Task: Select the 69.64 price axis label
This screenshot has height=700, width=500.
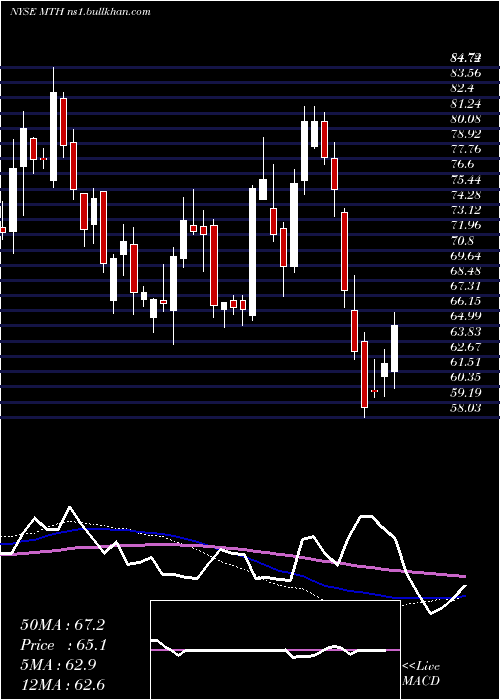Action: click(x=466, y=256)
